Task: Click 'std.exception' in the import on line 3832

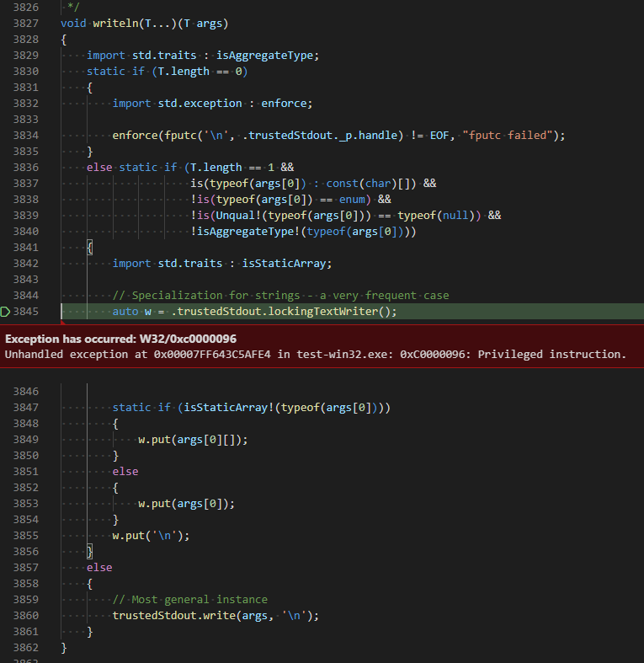Action: pyautogui.click(x=200, y=103)
